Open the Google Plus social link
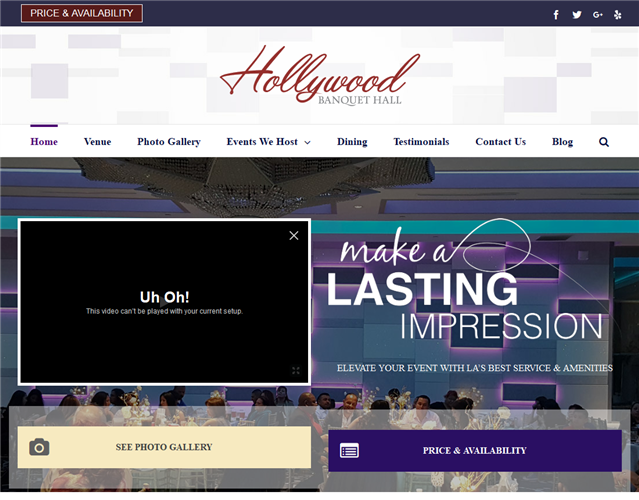Viewport: 639px width, 500px height. click(x=597, y=15)
